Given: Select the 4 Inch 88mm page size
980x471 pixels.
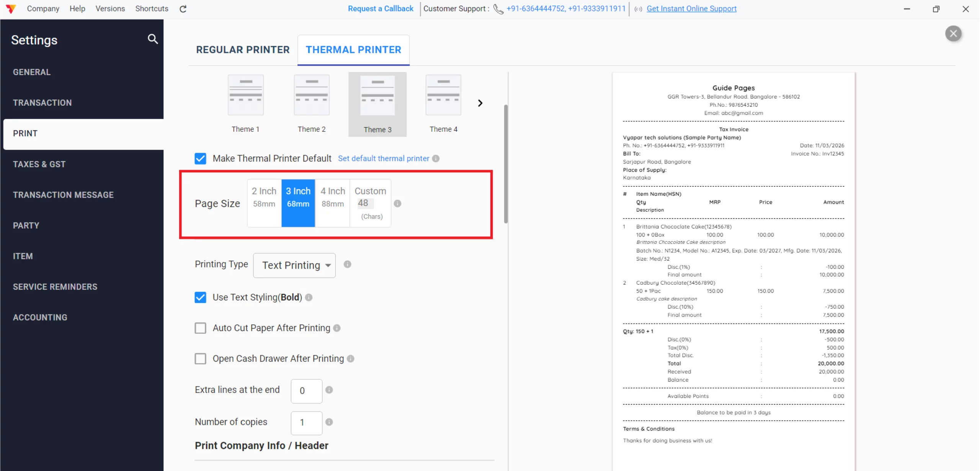Looking at the screenshot, I should click(x=332, y=197).
